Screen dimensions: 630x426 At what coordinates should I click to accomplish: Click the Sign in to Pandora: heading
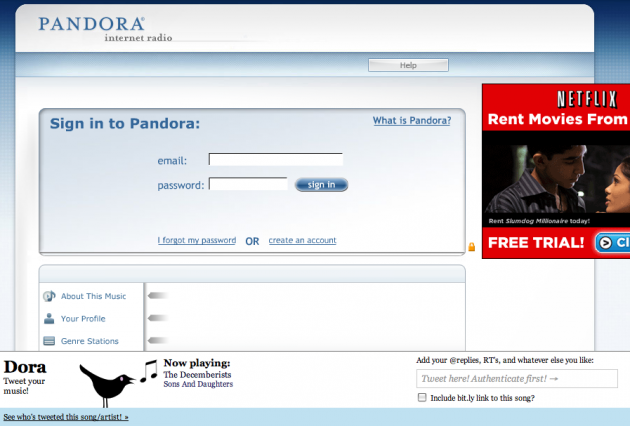[x=125, y=123]
